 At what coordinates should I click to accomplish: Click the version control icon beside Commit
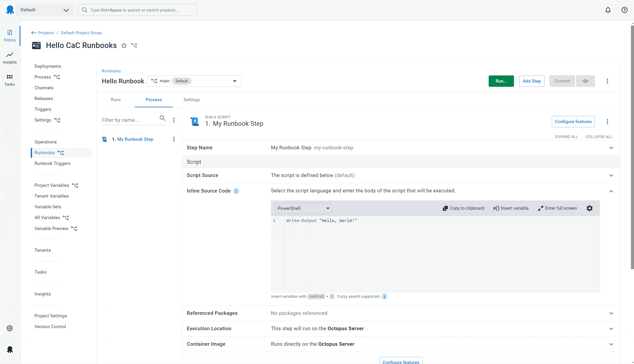(585, 81)
